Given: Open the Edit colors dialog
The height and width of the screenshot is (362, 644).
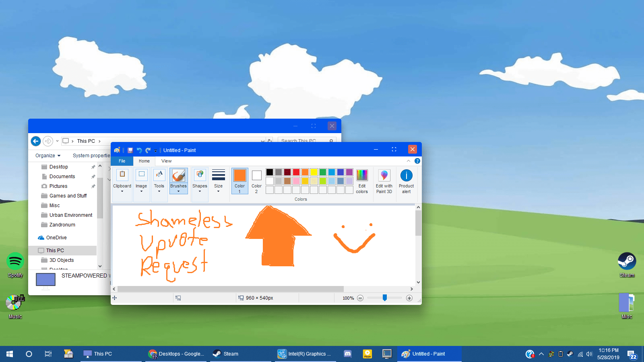Looking at the screenshot, I should 362,181.
